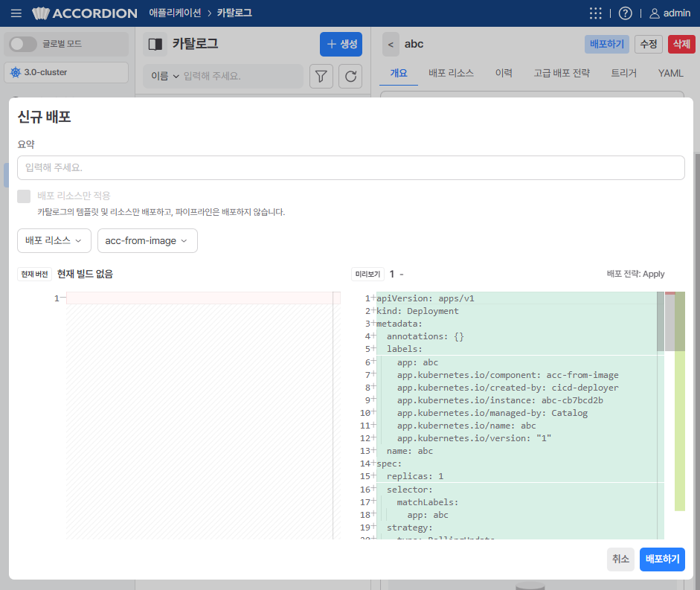This screenshot has height=590, width=700.
Task: Open the apps grid menu
Action: tap(596, 13)
